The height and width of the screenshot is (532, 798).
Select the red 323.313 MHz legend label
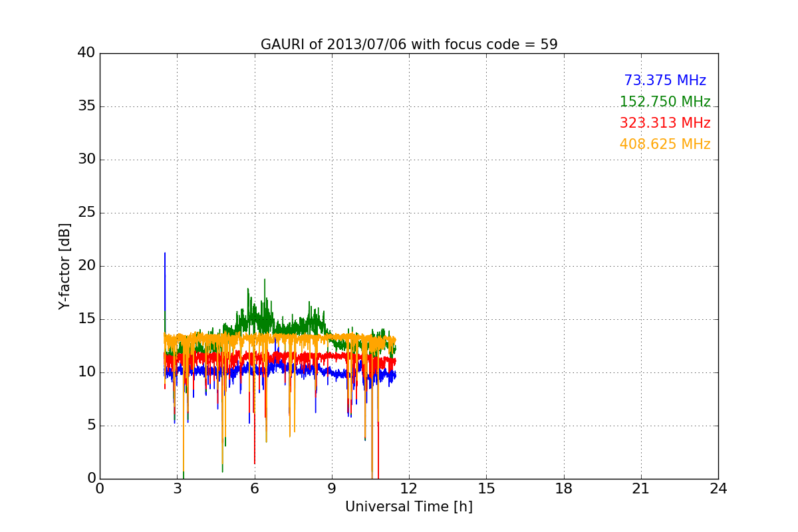coord(665,123)
